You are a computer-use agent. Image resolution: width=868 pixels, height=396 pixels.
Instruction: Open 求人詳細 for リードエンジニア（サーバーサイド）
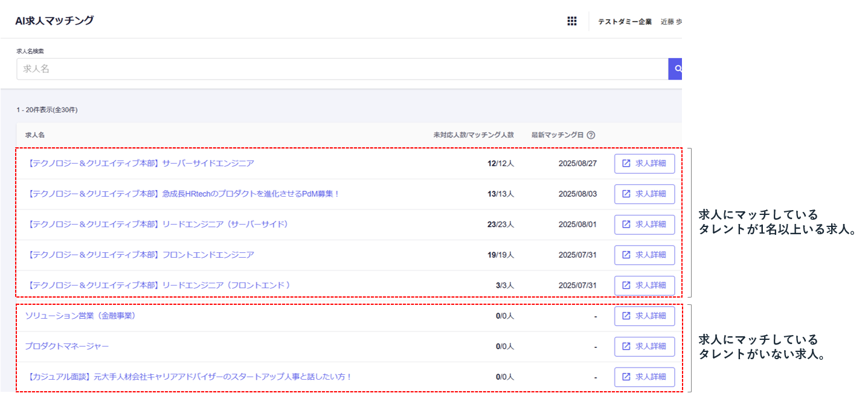(x=644, y=225)
